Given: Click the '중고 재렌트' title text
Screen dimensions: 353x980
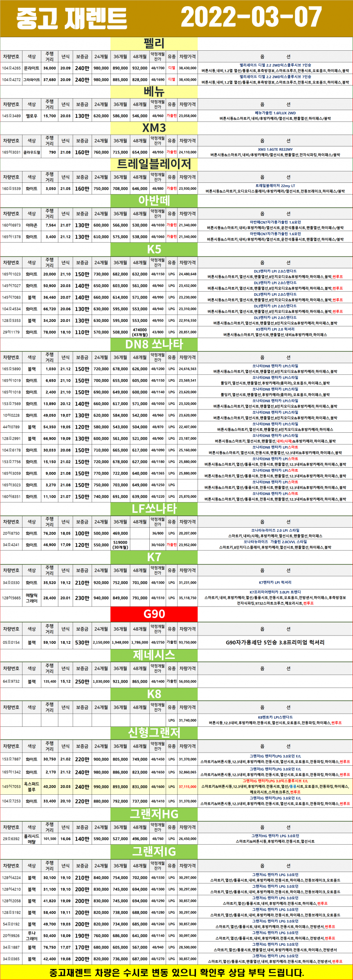Looking at the screenshot, I should [x=72, y=18].
